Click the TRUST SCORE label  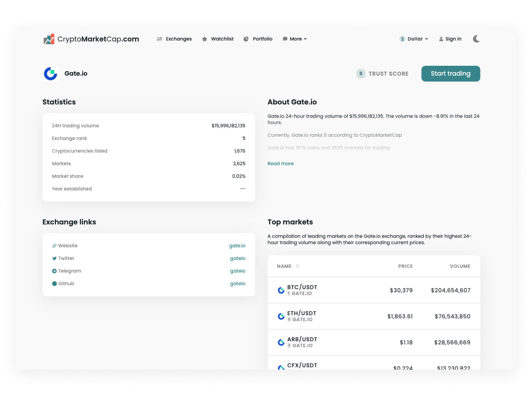point(389,74)
